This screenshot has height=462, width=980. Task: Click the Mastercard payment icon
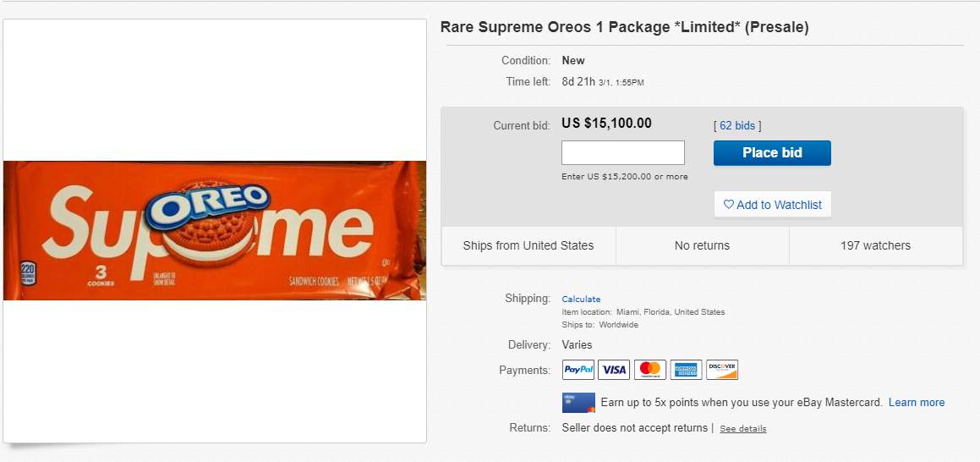pyautogui.click(x=650, y=370)
